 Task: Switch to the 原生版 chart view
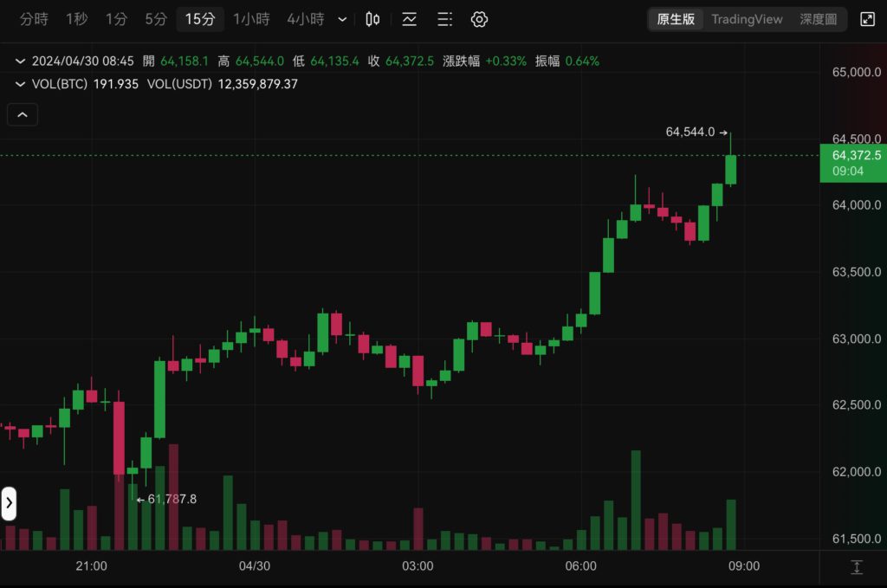676,19
